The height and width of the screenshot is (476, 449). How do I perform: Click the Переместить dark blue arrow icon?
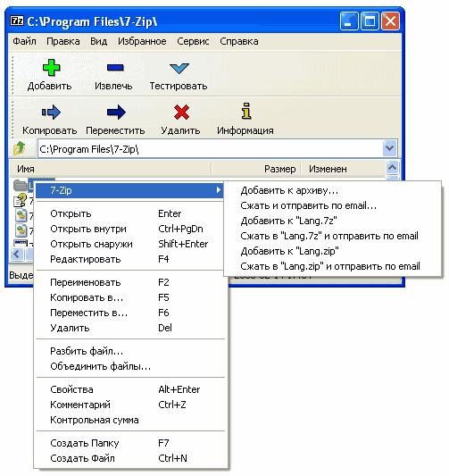[116, 112]
